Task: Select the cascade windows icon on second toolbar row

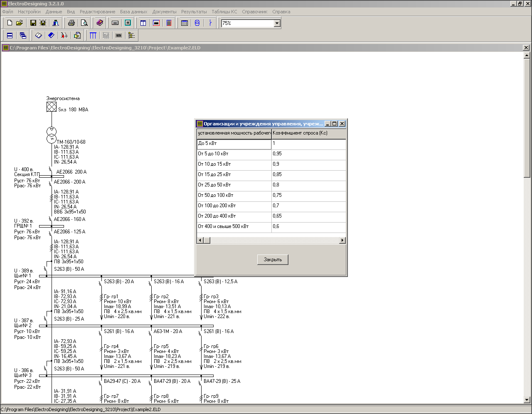Action: (23, 35)
